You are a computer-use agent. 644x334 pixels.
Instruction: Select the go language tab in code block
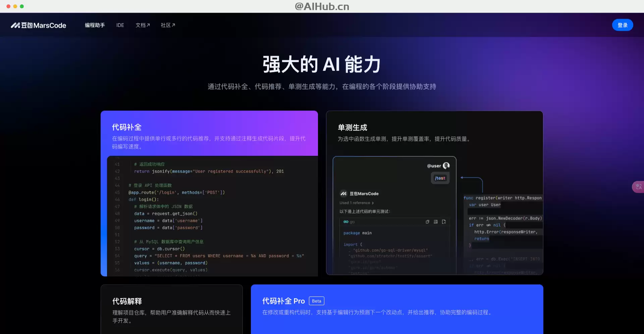348,221
